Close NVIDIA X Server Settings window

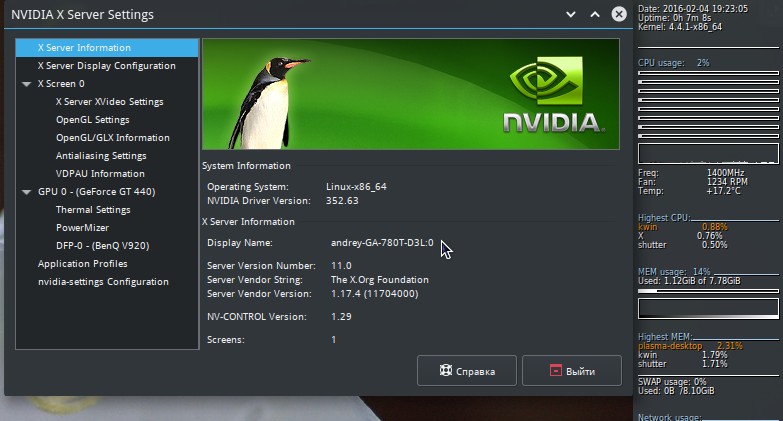coord(619,14)
